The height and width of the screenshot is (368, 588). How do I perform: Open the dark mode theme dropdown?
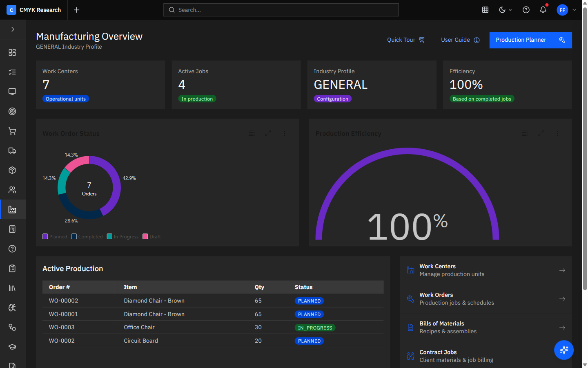tap(505, 10)
